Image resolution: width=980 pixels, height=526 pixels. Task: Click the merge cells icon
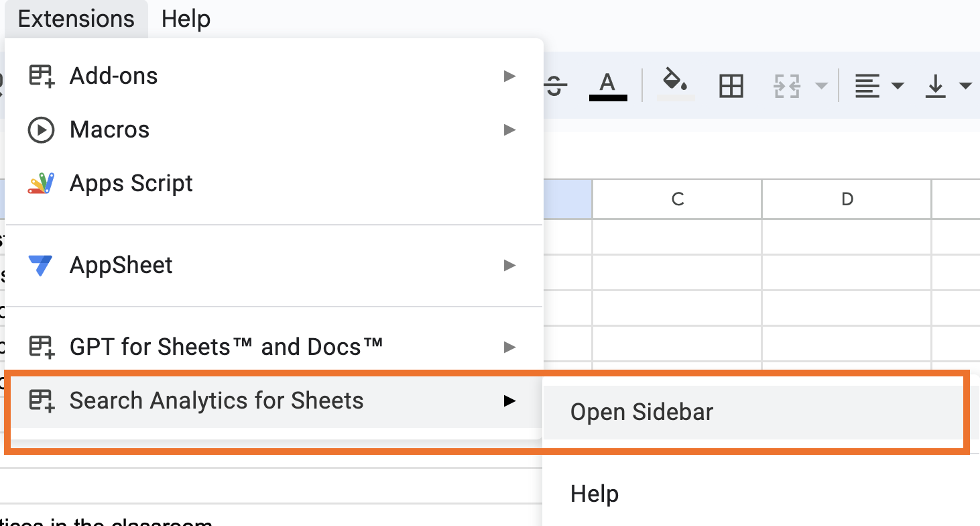[x=787, y=87]
